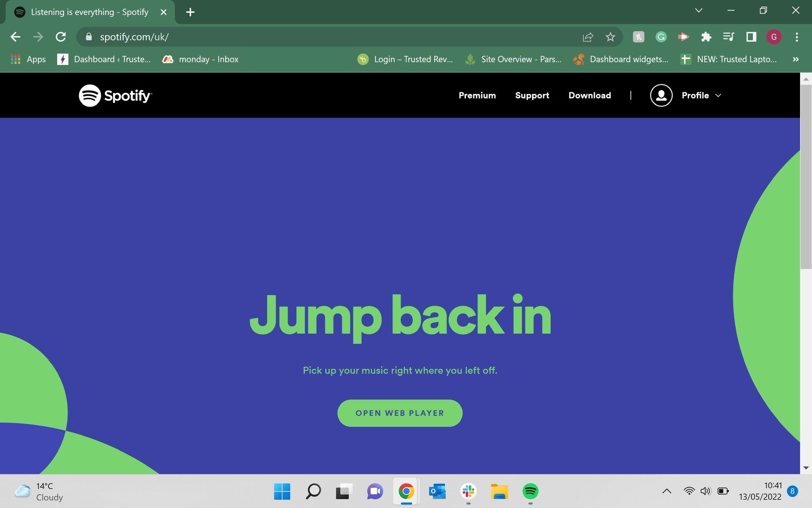Image resolution: width=812 pixels, height=508 pixels.
Task: Open Spotify app from taskbar
Action: [530, 491]
